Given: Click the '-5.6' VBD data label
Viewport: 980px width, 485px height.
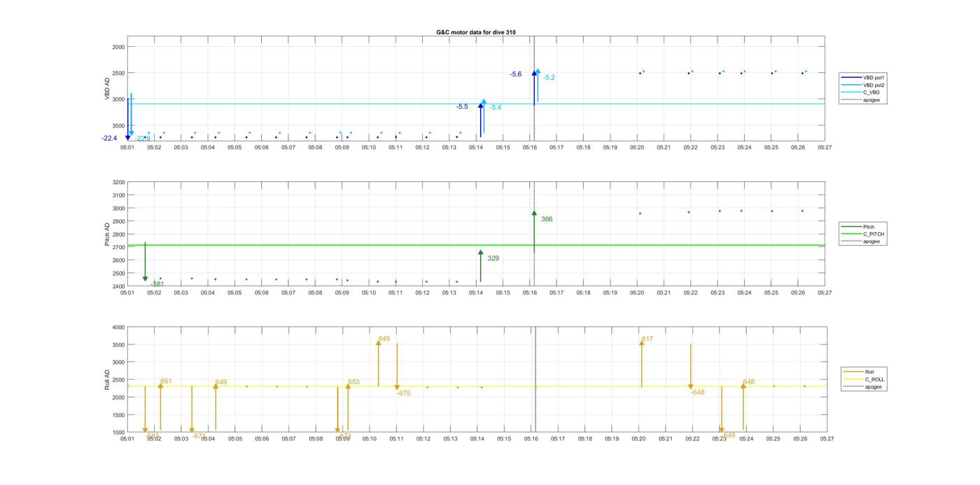Looking at the screenshot, I should click(x=516, y=74).
